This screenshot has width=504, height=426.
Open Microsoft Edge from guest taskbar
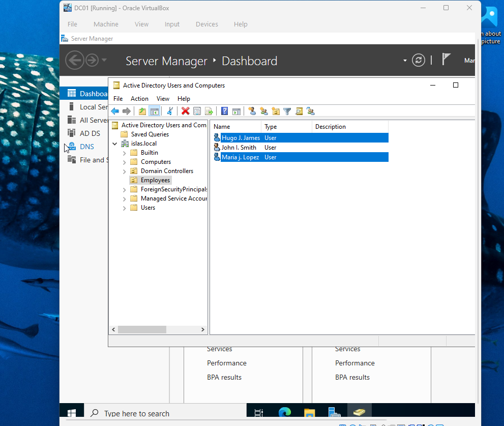pyautogui.click(x=285, y=412)
